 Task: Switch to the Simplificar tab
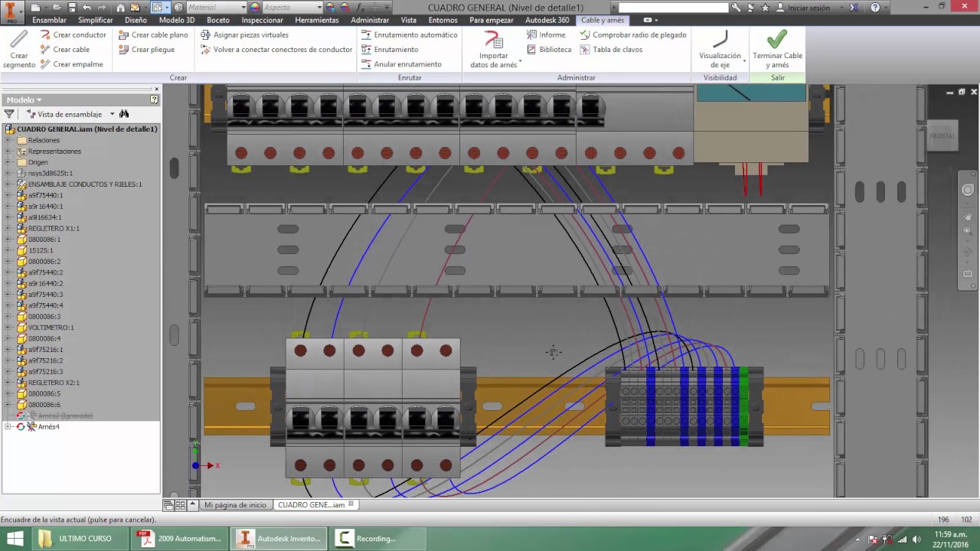[x=96, y=20]
